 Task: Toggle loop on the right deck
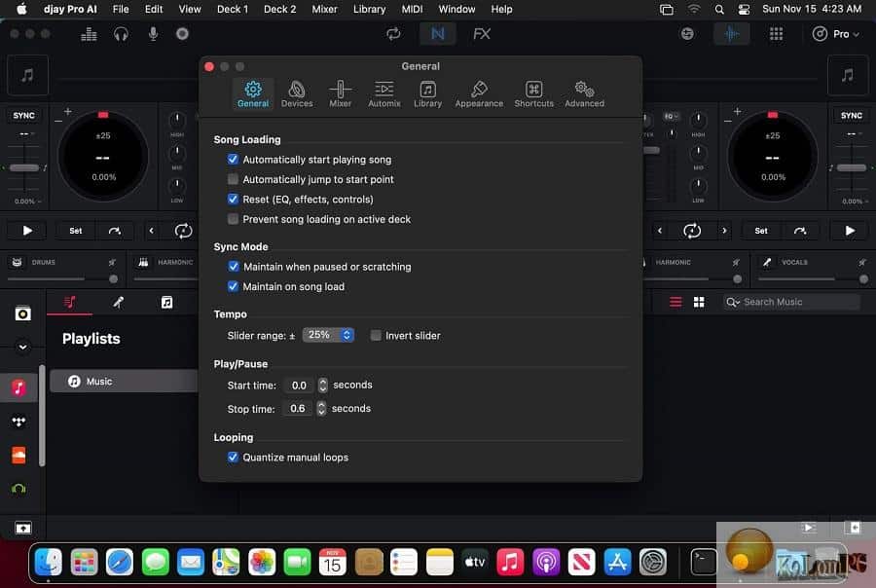tap(692, 231)
